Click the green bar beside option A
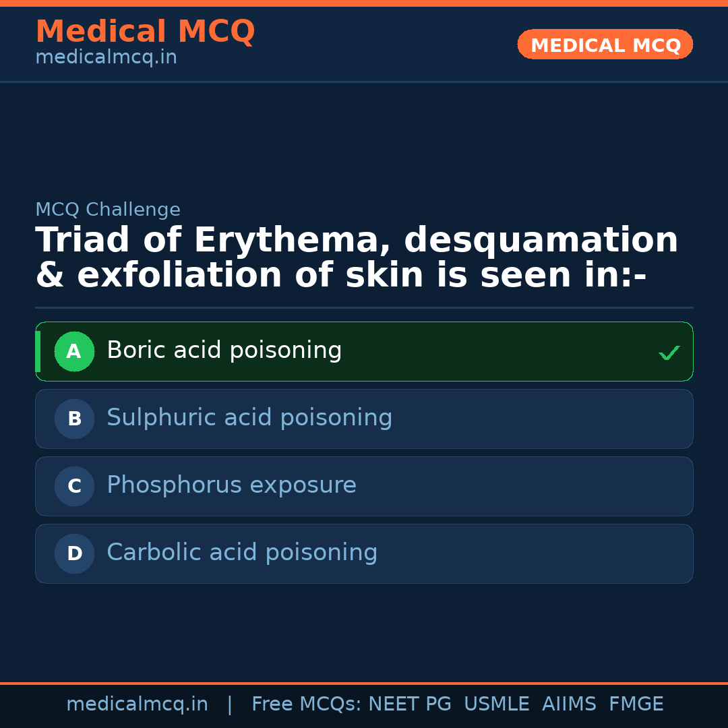Viewport: 728px width, 728px height. pos(38,351)
